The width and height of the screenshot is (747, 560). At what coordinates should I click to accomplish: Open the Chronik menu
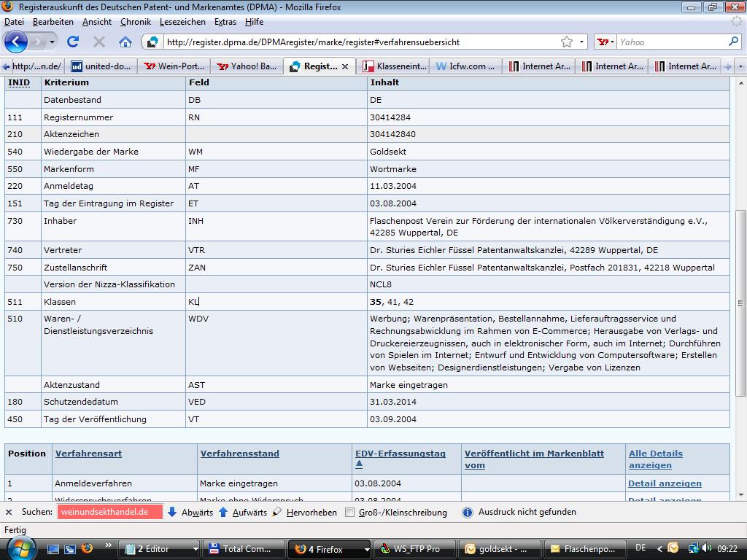(135, 22)
